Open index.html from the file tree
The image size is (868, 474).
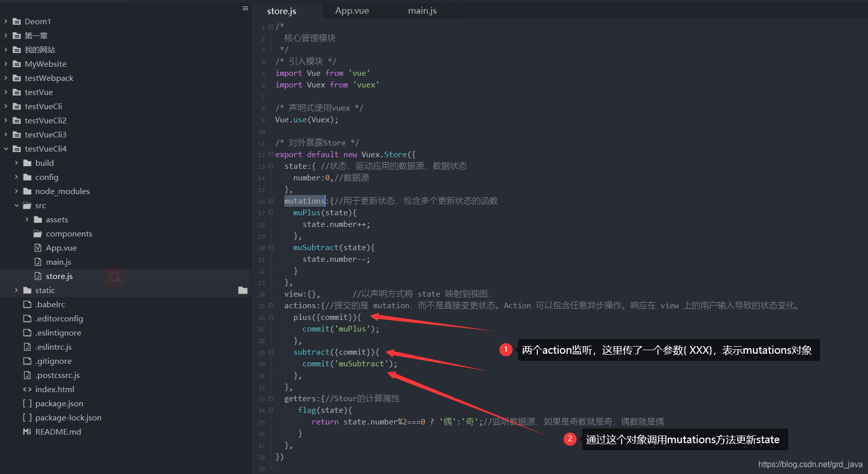[x=55, y=389]
